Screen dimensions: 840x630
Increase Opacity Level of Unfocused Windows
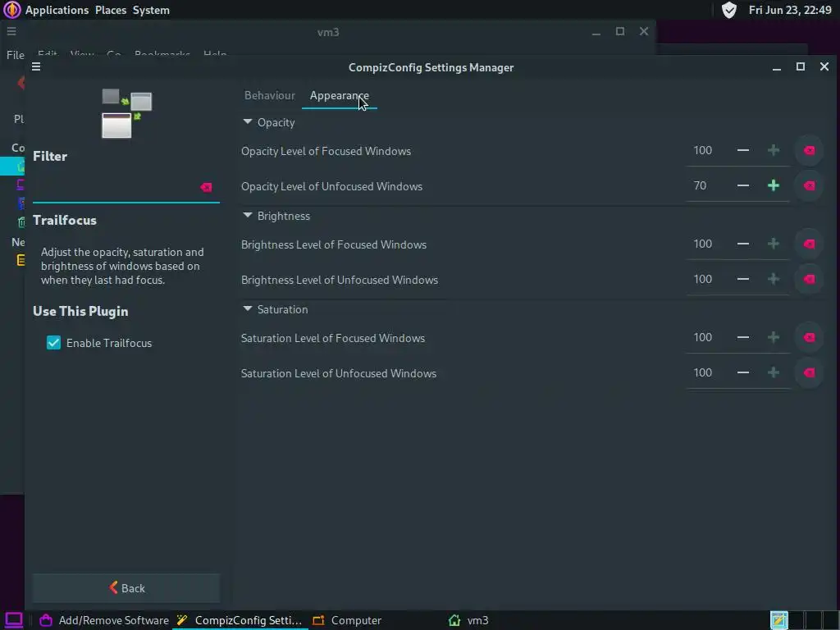(773, 186)
